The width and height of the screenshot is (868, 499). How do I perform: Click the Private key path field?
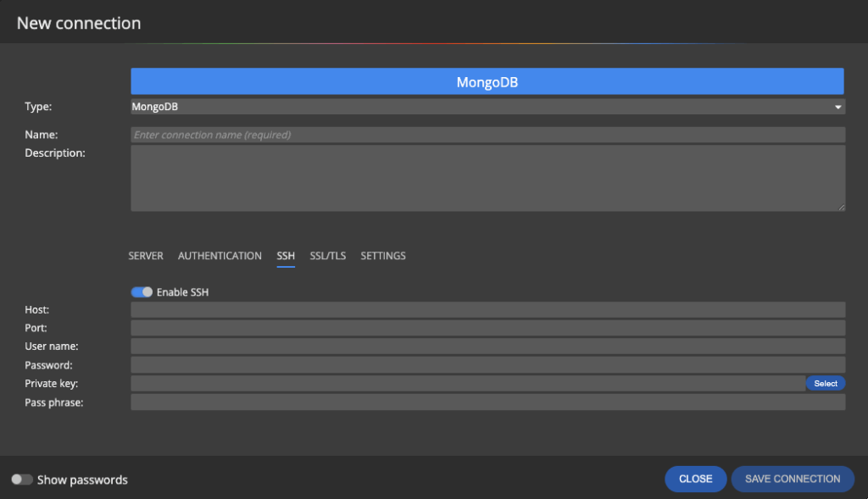click(x=466, y=384)
